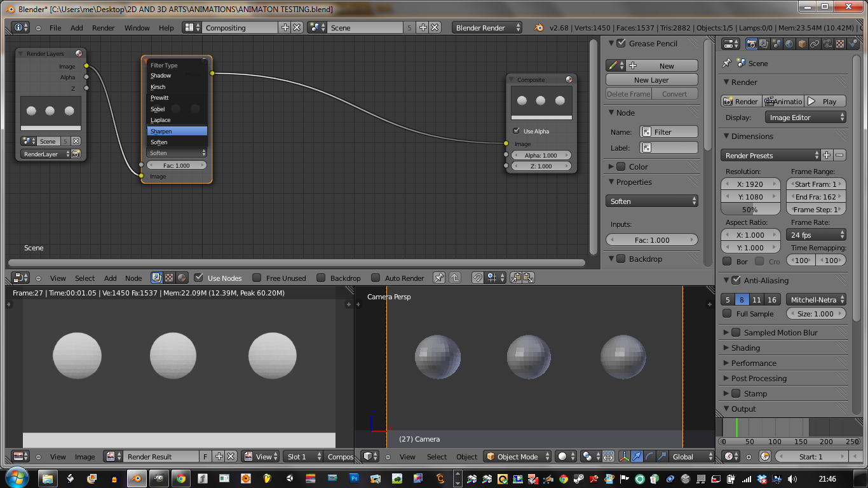868x488 pixels.
Task: Enable the Free Unused checkbox
Action: coord(257,278)
